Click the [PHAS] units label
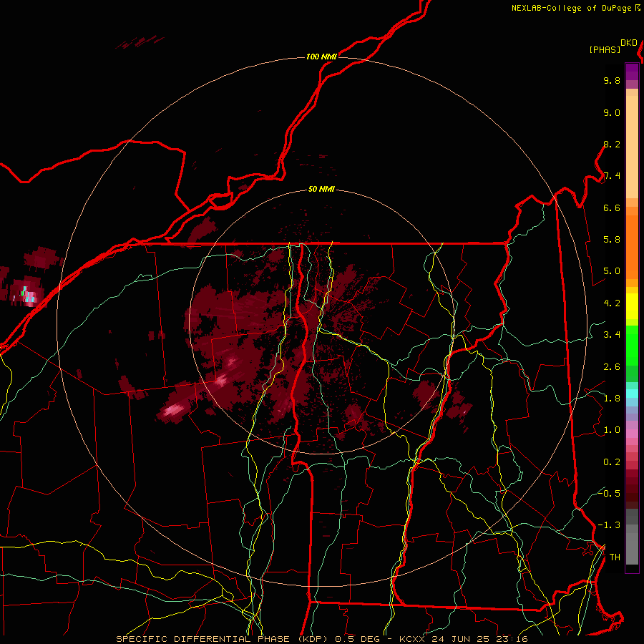644x644 pixels. coord(605,49)
